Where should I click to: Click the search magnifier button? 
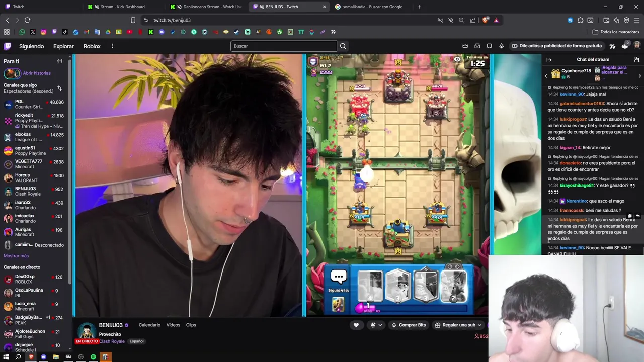click(x=343, y=46)
